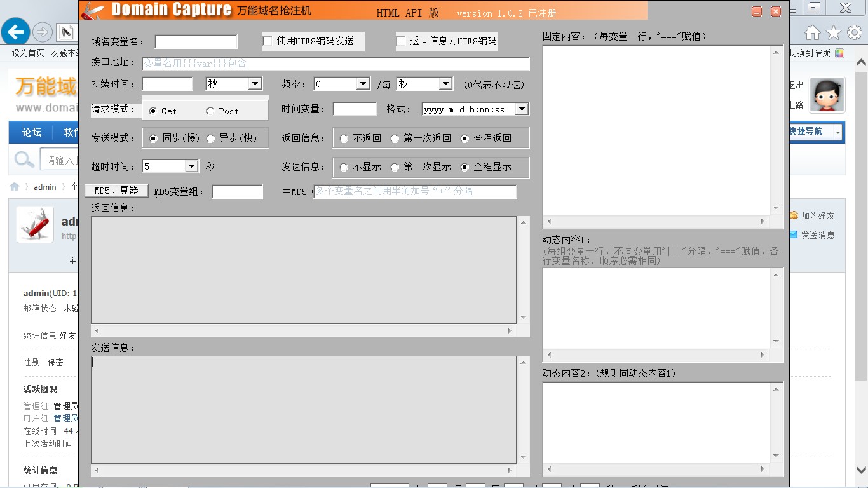
Task: Click the home icon in the breadcrumb
Action: coord(14,187)
